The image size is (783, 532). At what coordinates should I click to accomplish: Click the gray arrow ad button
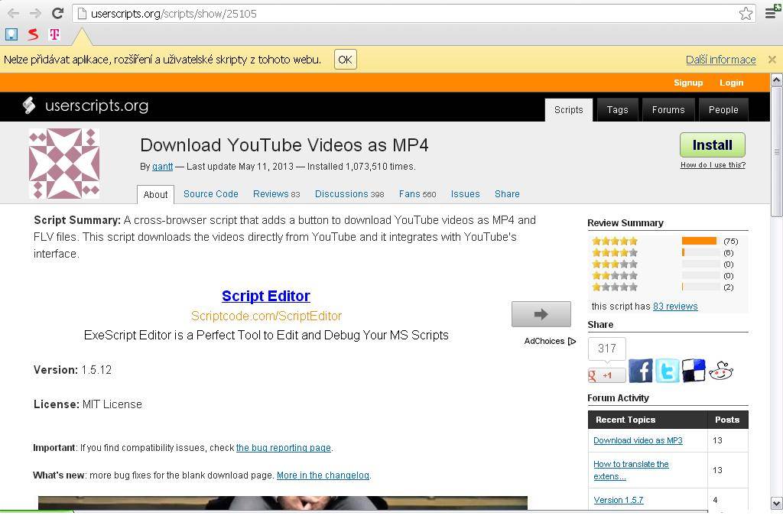coord(541,314)
